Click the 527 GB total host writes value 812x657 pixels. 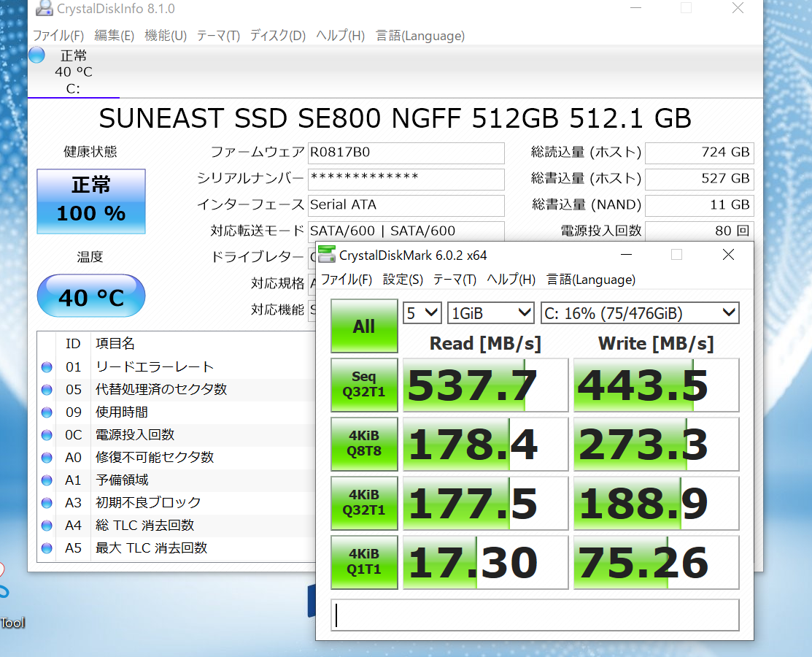coord(700,180)
